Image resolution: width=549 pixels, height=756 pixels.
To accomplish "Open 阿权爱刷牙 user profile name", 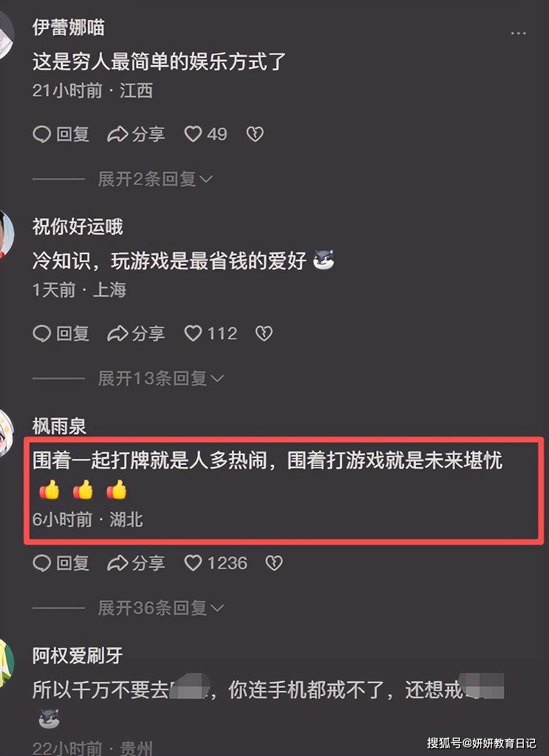I will click(77, 655).
